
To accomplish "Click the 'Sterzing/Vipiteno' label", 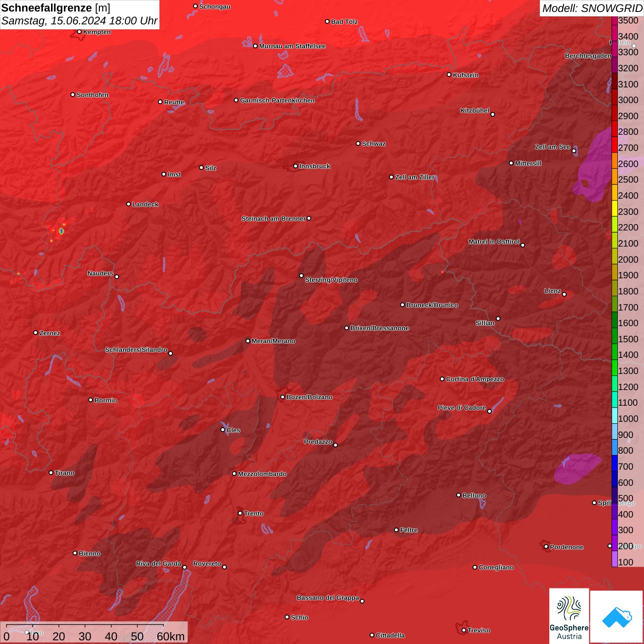I will pyautogui.click(x=331, y=280).
